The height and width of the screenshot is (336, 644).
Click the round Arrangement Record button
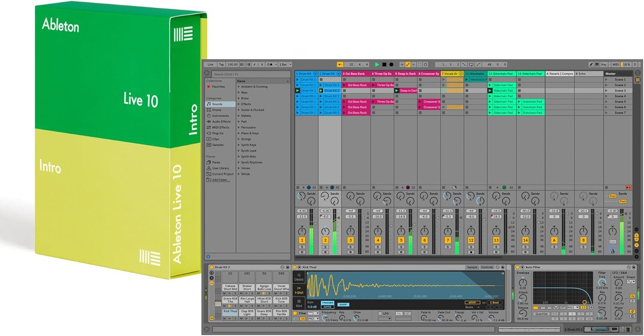coord(391,64)
